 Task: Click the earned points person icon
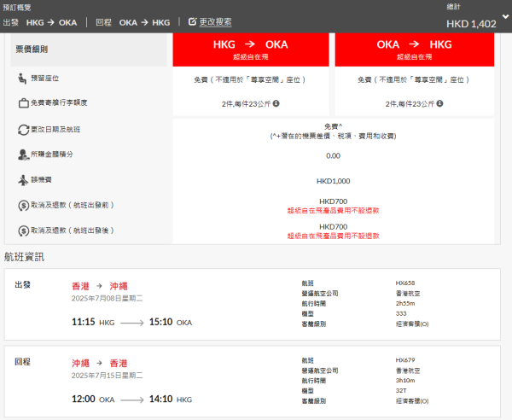point(24,155)
